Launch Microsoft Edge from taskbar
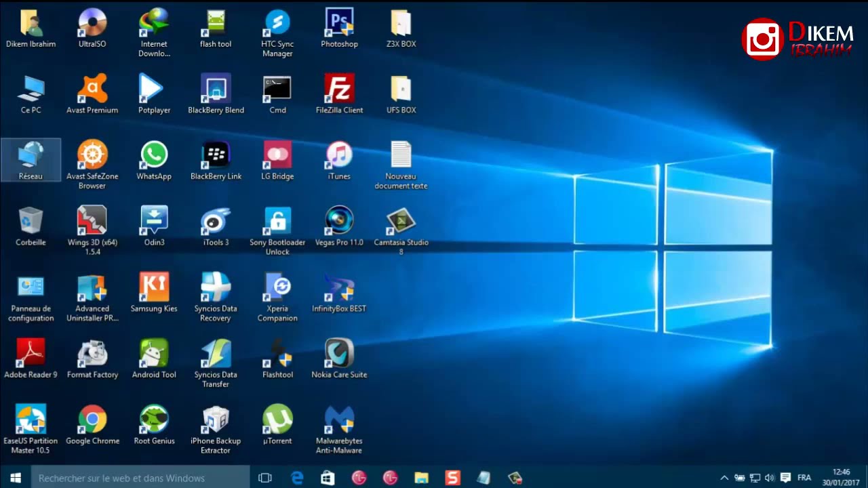Viewport: 868px width, 488px height. [x=296, y=478]
